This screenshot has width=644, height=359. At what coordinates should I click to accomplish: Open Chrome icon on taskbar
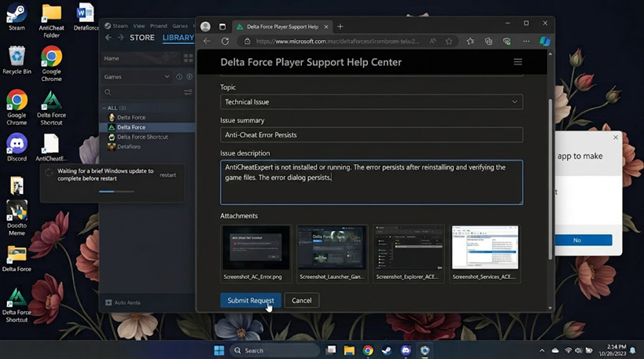coord(368,350)
